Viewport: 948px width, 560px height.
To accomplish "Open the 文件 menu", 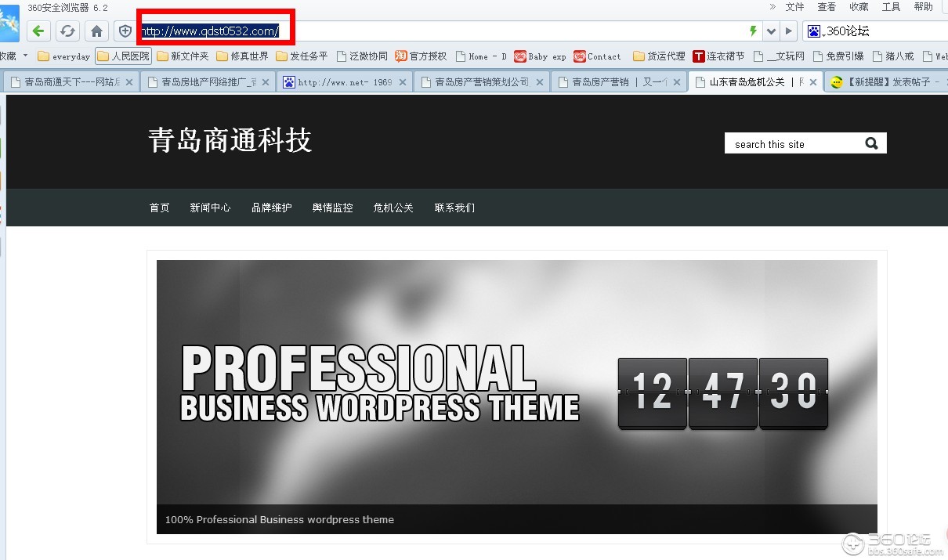I will [x=795, y=6].
